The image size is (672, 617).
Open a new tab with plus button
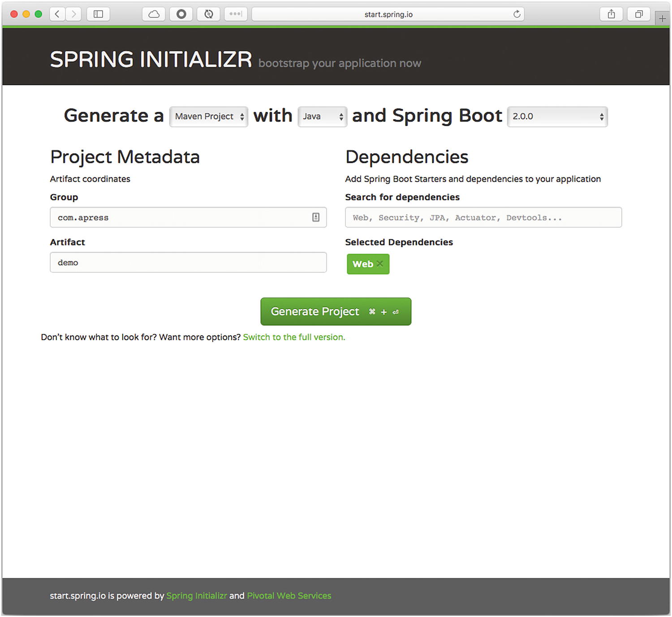coord(662,18)
